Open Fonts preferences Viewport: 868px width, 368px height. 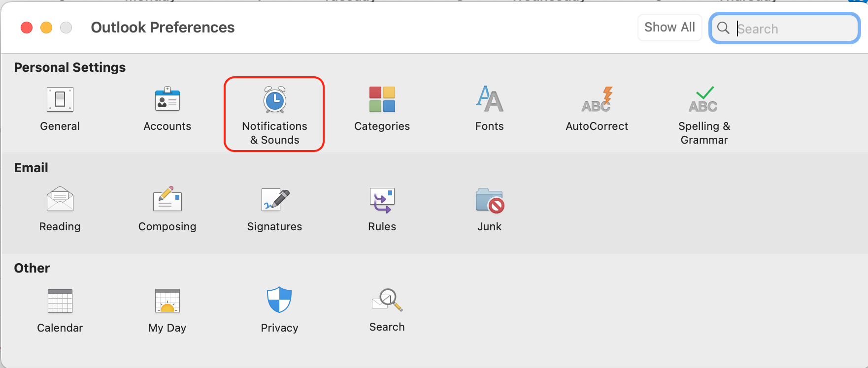click(x=490, y=109)
